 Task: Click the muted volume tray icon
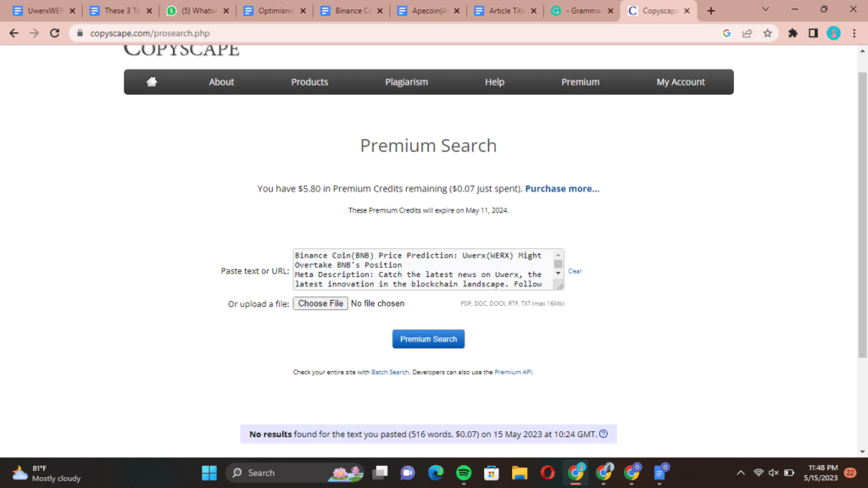pyautogui.click(x=773, y=473)
